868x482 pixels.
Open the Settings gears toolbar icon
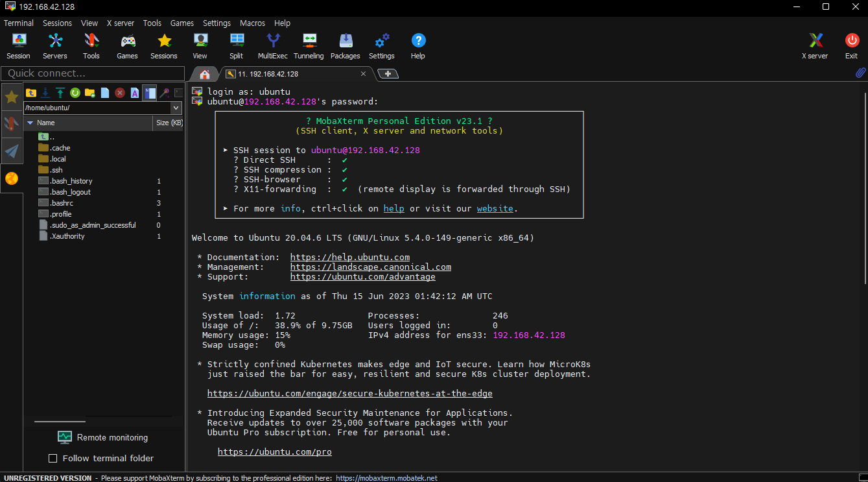click(382, 46)
